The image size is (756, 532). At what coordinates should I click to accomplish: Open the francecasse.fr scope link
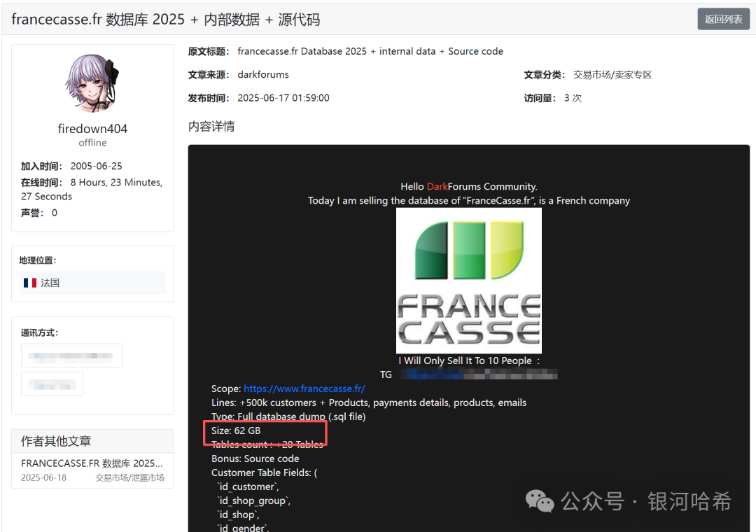(x=304, y=388)
